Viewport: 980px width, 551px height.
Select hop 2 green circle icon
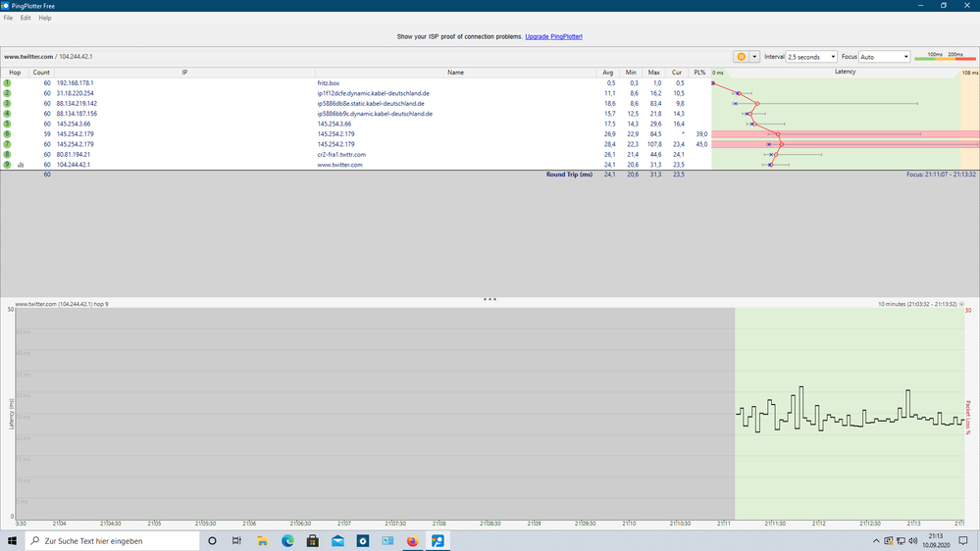click(7, 93)
